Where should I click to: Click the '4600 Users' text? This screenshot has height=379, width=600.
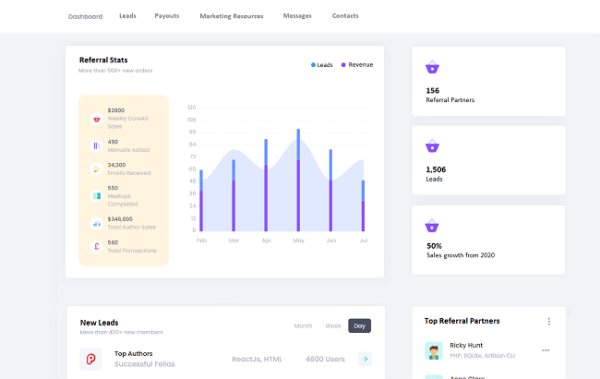[x=325, y=359]
